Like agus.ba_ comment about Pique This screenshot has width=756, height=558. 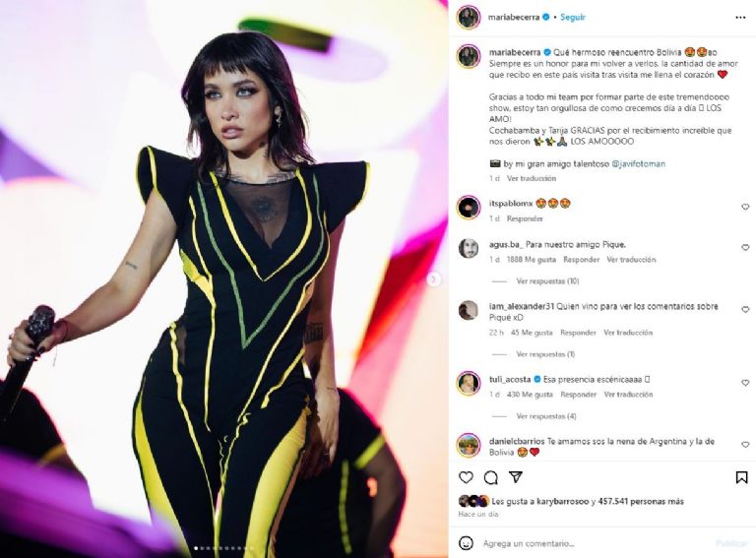(745, 247)
